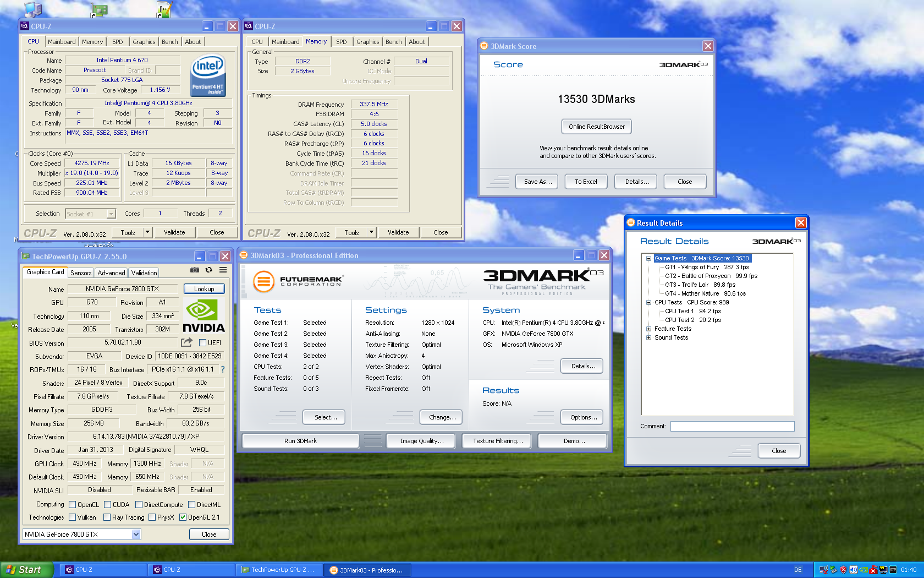
Task: Click the red flag X tray icon
Action: pyautogui.click(x=873, y=570)
